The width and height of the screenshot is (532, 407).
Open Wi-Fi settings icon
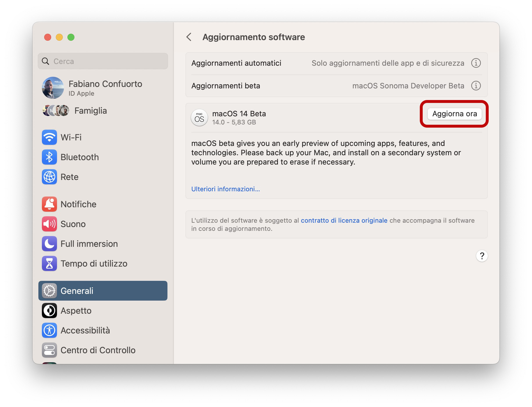[49, 137]
